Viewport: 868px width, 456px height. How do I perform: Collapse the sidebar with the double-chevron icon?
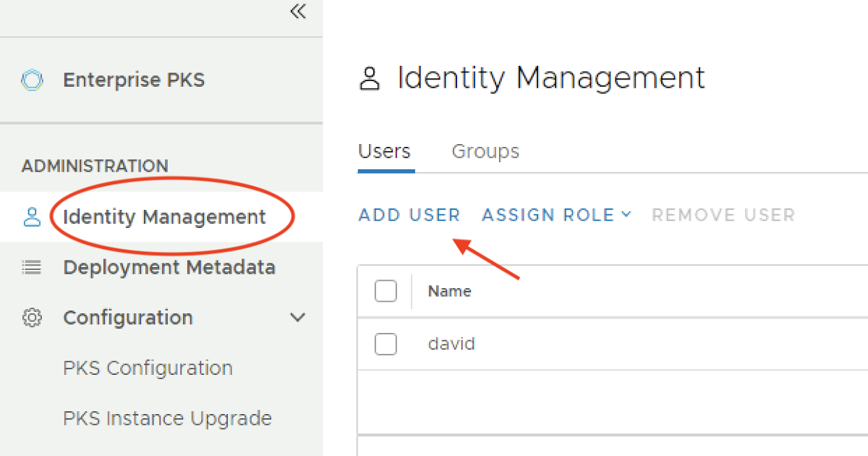pyautogui.click(x=297, y=12)
